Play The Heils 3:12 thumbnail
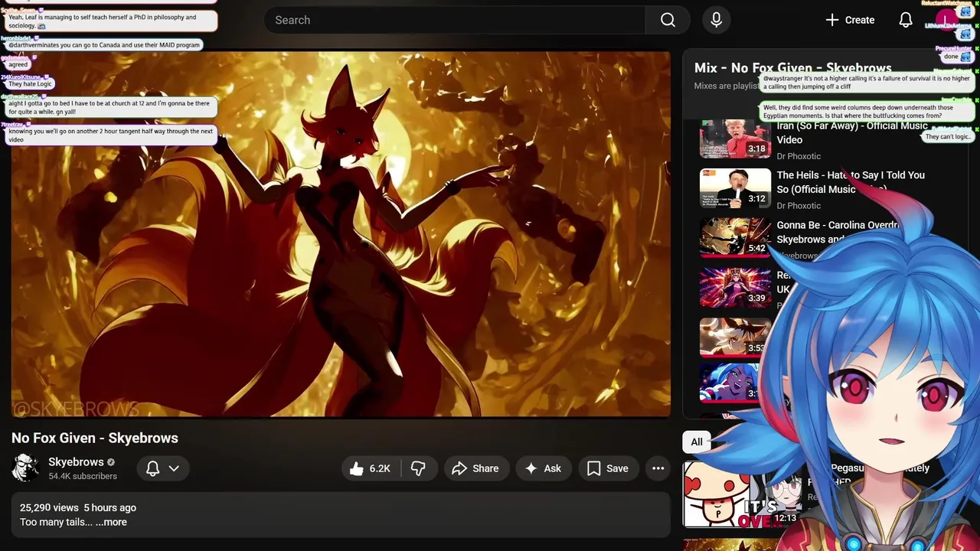Viewport: 980px width, 551px height. tap(735, 188)
